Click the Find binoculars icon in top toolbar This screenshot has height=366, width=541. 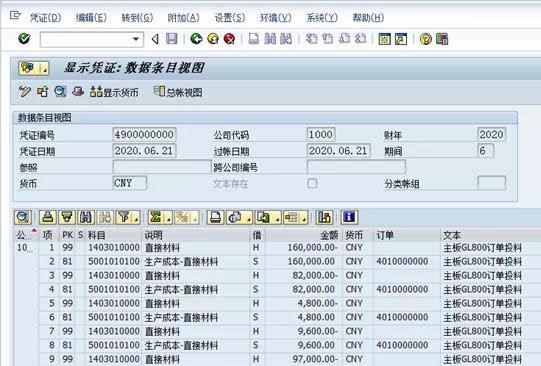pyautogui.click(x=270, y=39)
